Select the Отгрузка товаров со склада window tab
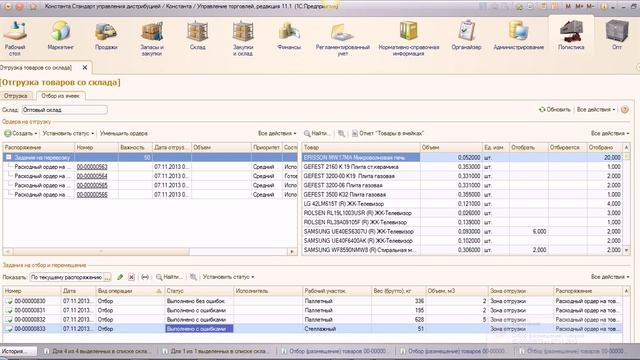The image size is (640, 360). coord(36,67)
